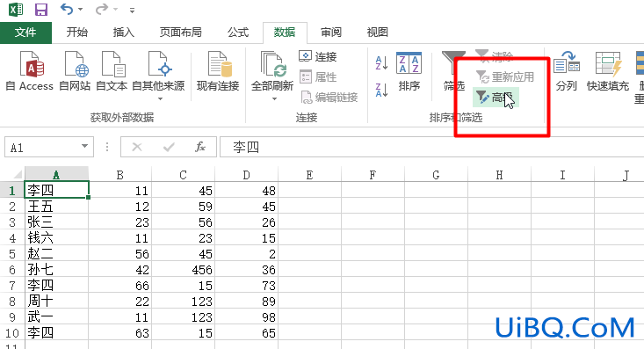The height and width of the screenshot is (349, 644).
Task: Select column D header
Action: click(x=246, y=175)
